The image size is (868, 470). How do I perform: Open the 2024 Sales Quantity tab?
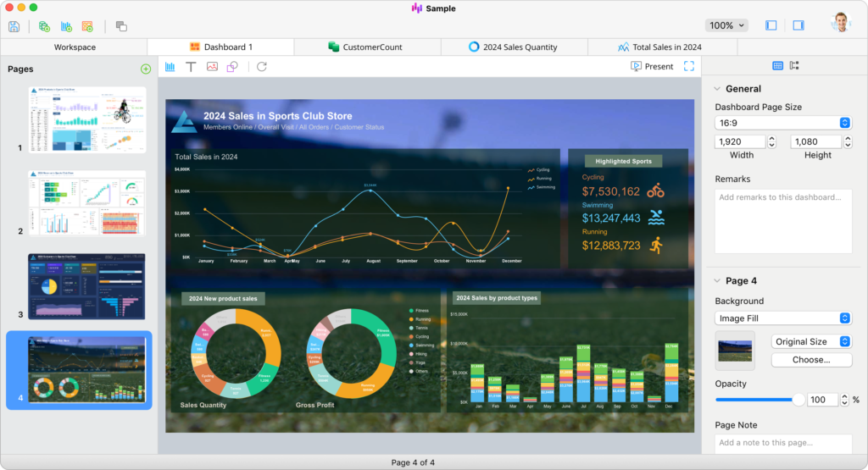click(513, 47)
